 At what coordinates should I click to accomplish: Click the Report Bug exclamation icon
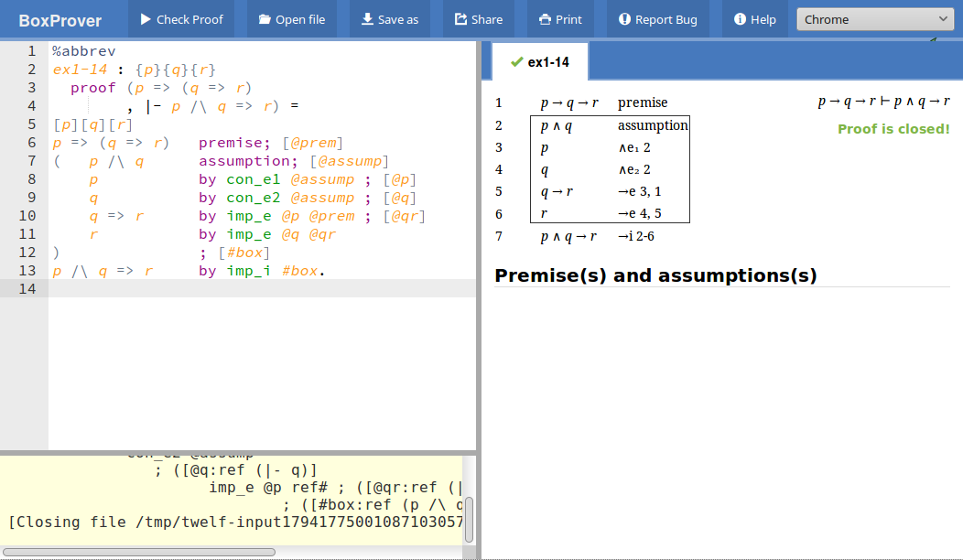coord(624,19)
